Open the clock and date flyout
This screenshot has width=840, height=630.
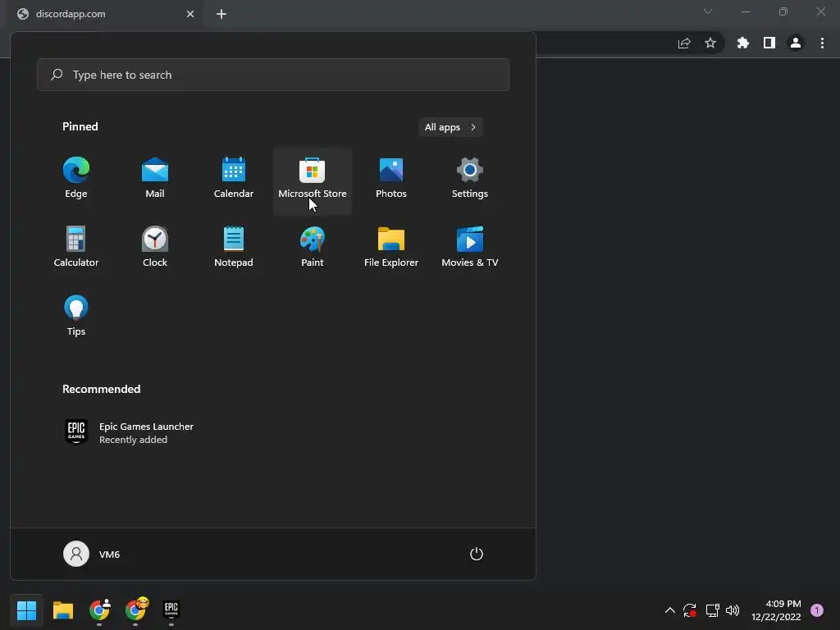pyautogui.click(x=776, y=610)
